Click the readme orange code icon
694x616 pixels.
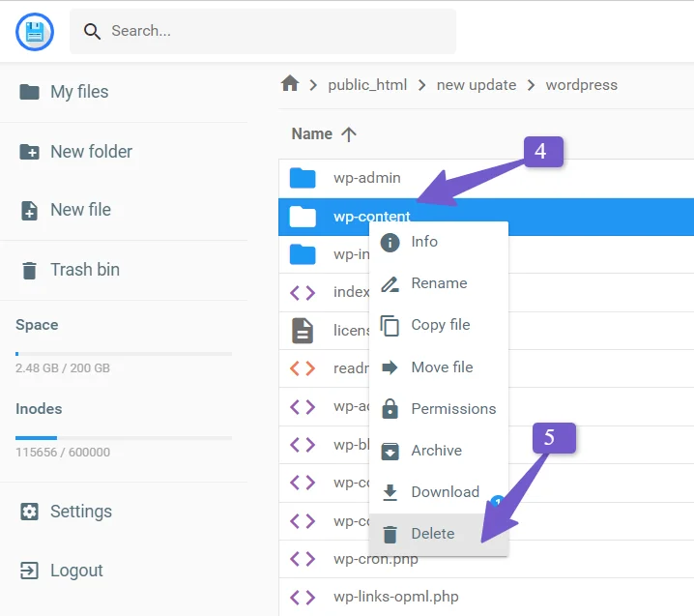(303, 368)
